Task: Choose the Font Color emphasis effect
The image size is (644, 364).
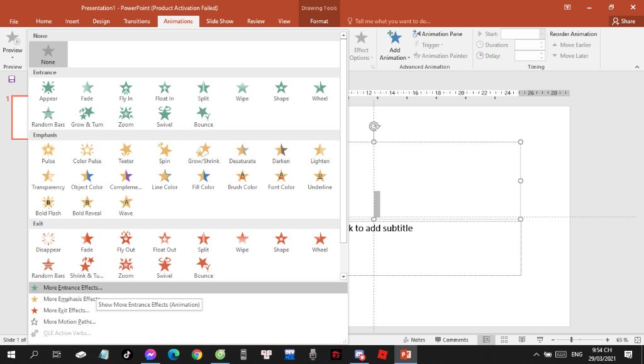Action: [x=281, y=179]
